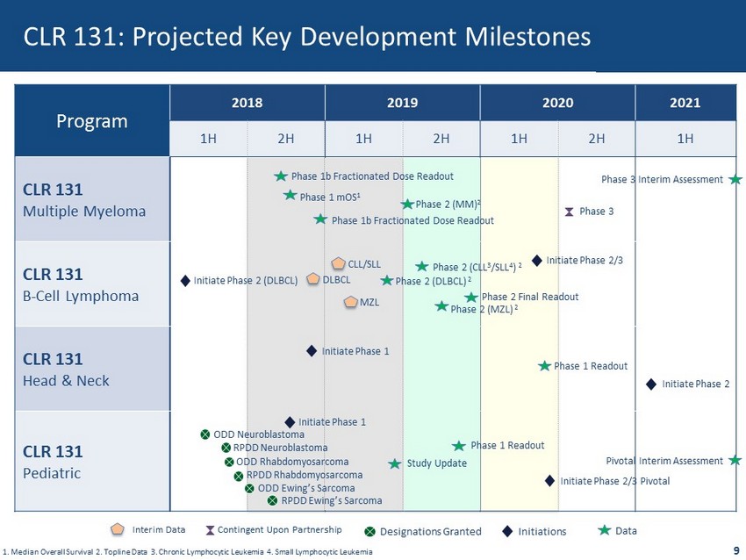Click the star next to Study Update

[x=395, y=463]
